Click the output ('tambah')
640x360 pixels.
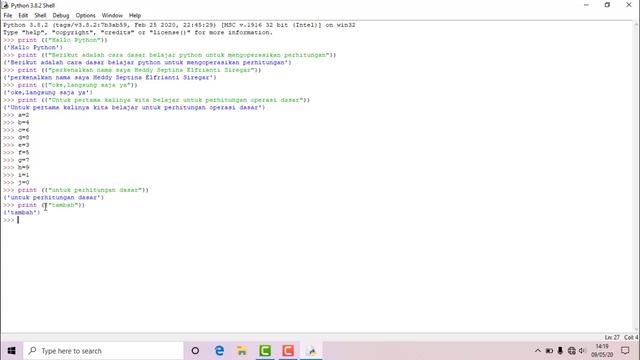(22, 212)
